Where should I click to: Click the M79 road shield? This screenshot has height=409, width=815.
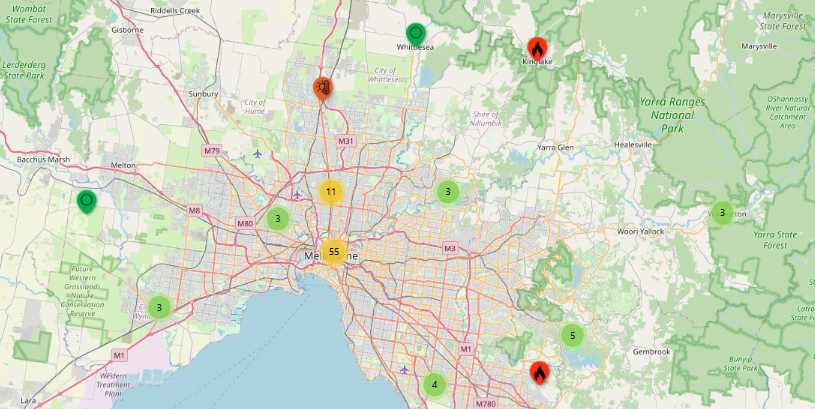[211, 151]
